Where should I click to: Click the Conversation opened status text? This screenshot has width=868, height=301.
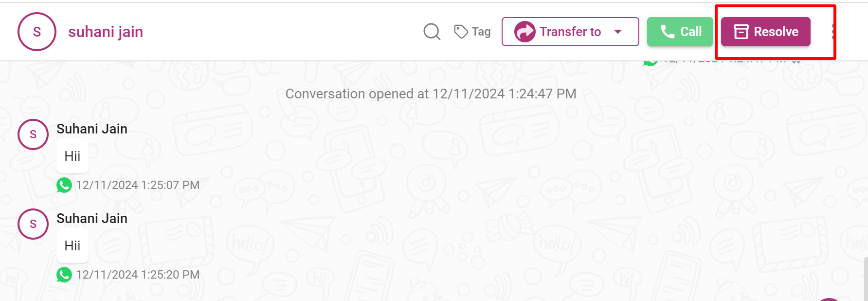tap(431, 94)
